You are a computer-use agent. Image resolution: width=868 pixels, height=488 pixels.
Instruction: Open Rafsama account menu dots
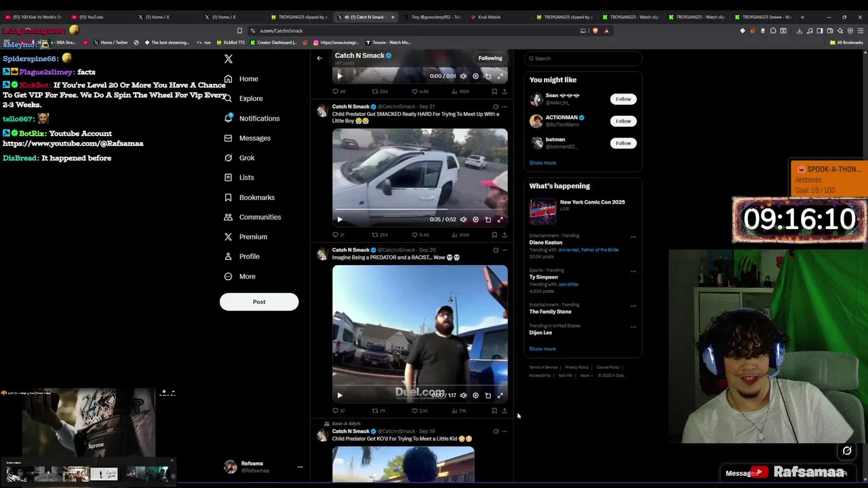[x=300, y=467]
